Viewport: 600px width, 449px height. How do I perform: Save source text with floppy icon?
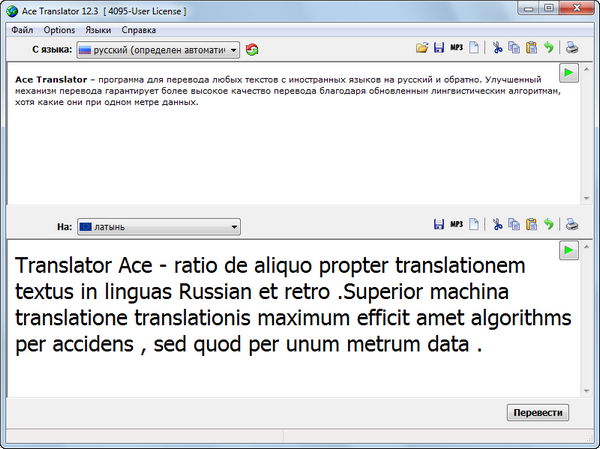(x=438, y=48)
